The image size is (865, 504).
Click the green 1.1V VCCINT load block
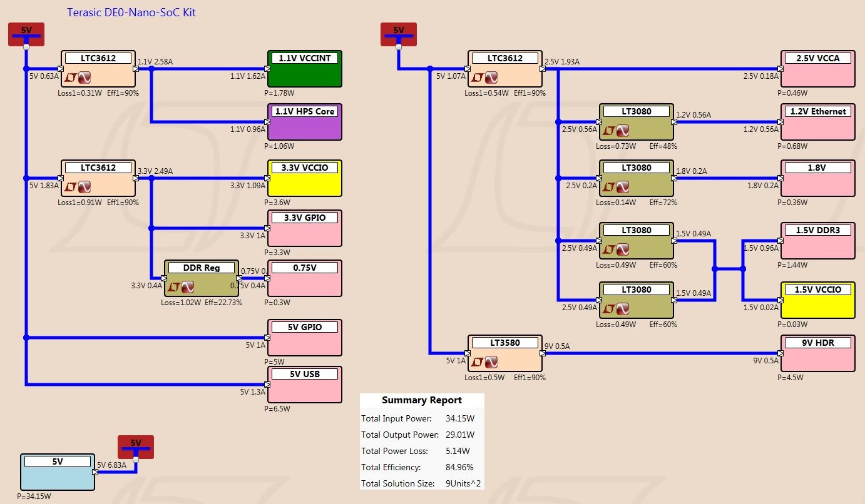(305, 69)
